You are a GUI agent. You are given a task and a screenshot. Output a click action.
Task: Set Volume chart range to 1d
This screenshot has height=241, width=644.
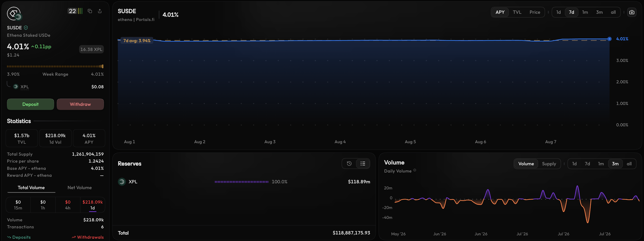pyautogui.click(x=574, y=164)
